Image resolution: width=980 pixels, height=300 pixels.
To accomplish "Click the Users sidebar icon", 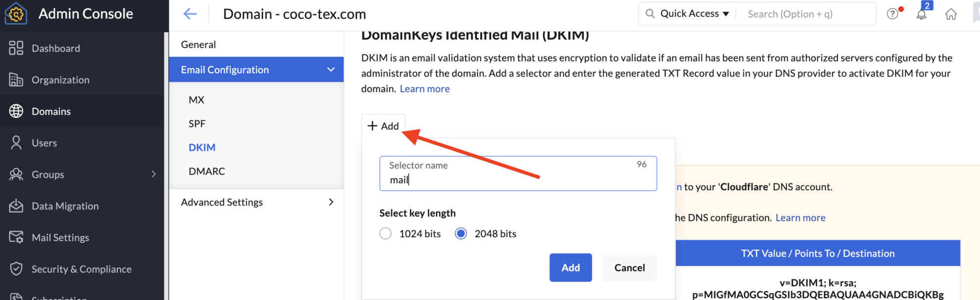I will tap(16, 142).
